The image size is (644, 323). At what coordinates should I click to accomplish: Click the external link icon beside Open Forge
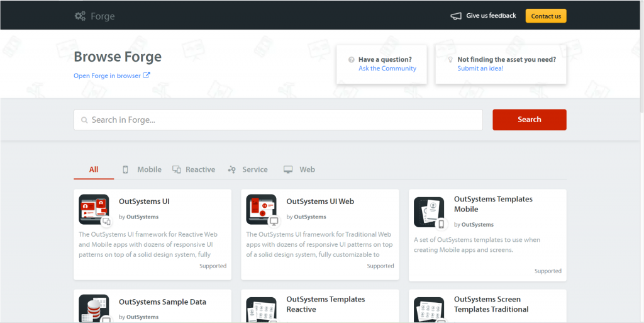click(x=147, y=75)
